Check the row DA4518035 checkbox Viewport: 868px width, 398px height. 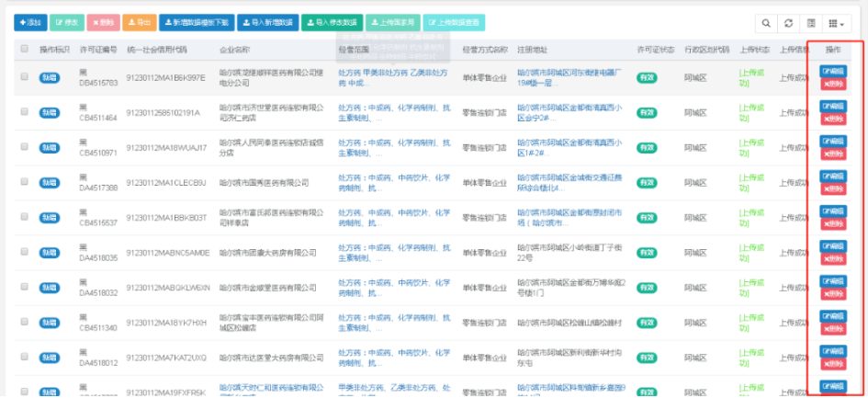pyautogui.click(x=25, y=252)
